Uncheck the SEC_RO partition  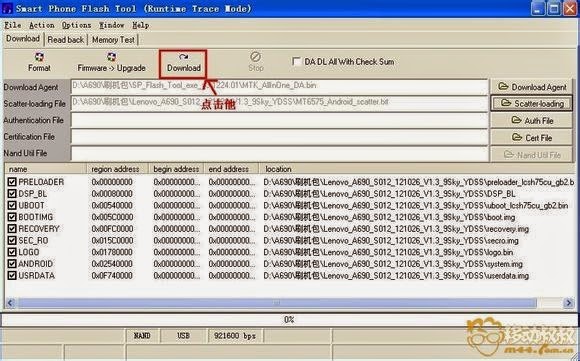12,240
